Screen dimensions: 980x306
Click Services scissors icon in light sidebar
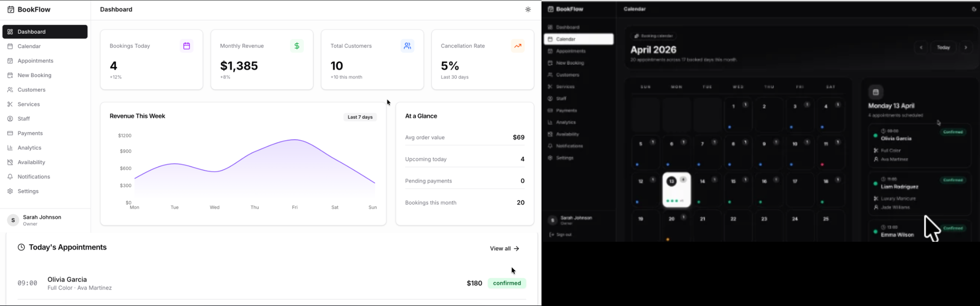pyautogui.click(x=10, y=104)
